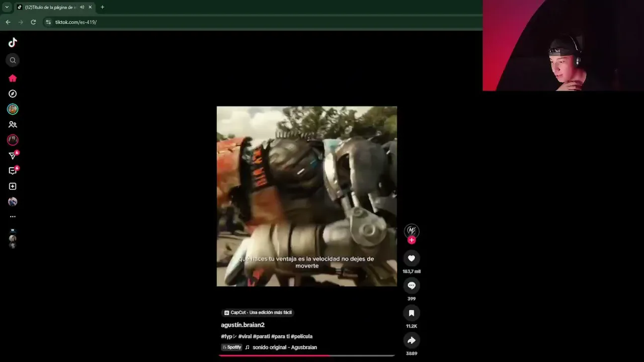644x362 pixels.
Task: Click the #película hashtag
Action: point(301,336)
